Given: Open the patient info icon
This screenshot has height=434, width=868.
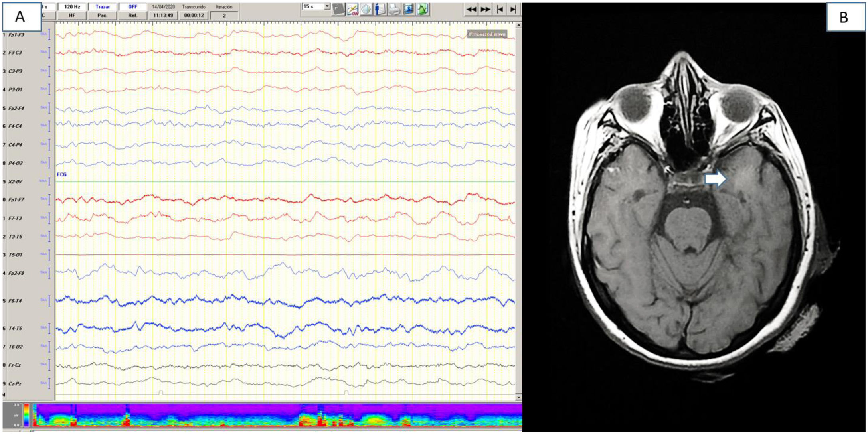Looking at the screenshot, I should (x=380, y=9).
